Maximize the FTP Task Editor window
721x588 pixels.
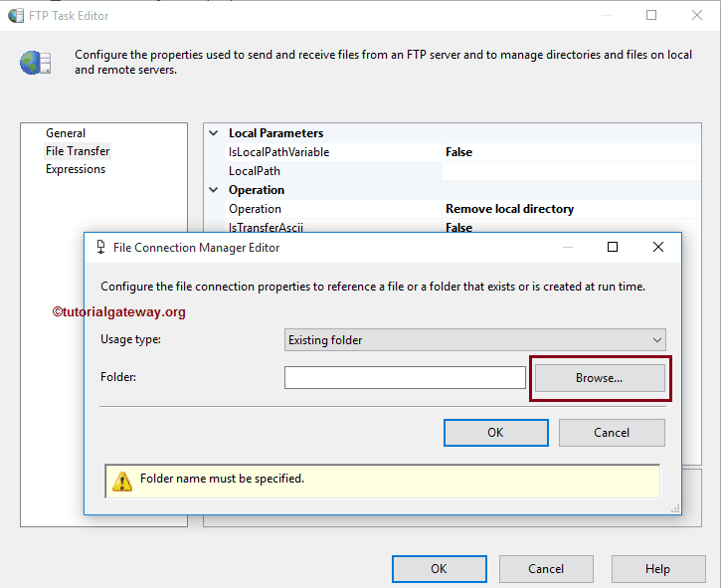coord(651,16)
